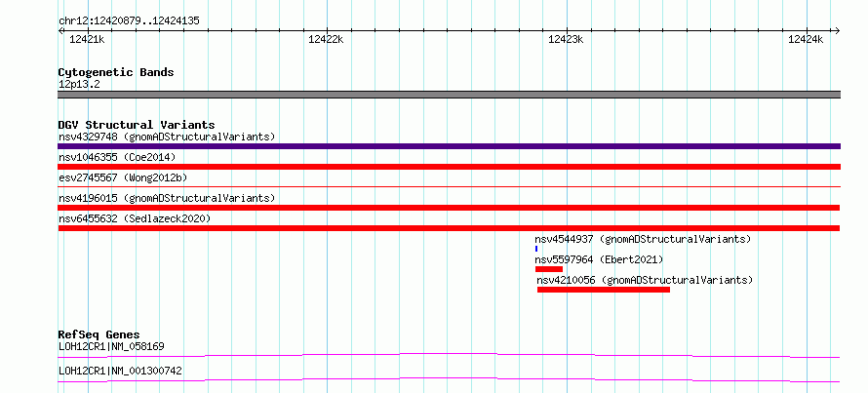
Task: Open the nsv1046355 (Coe2014) label
Action: tap(117, 157)
